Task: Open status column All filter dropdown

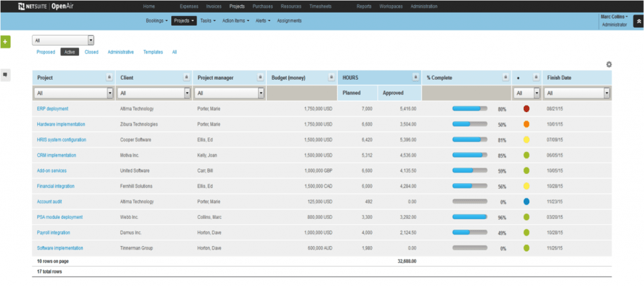Action: [527, 94]
